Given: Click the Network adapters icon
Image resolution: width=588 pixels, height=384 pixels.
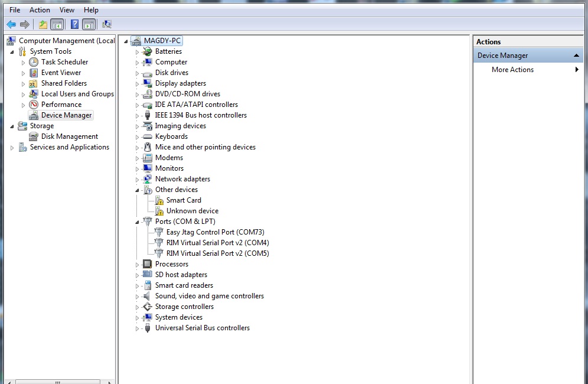Looking at the screenshot, I should point(148,179).
